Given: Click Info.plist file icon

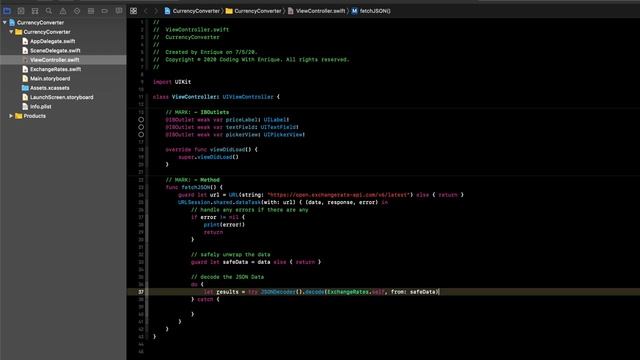Looking at the screenshot, I should coord(25,107).
